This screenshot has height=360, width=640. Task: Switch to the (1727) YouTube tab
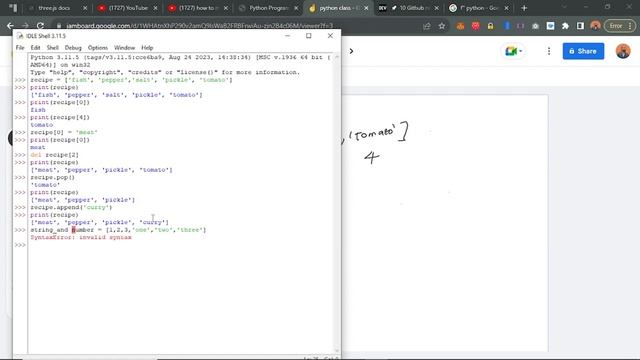[x=128, y=8]
